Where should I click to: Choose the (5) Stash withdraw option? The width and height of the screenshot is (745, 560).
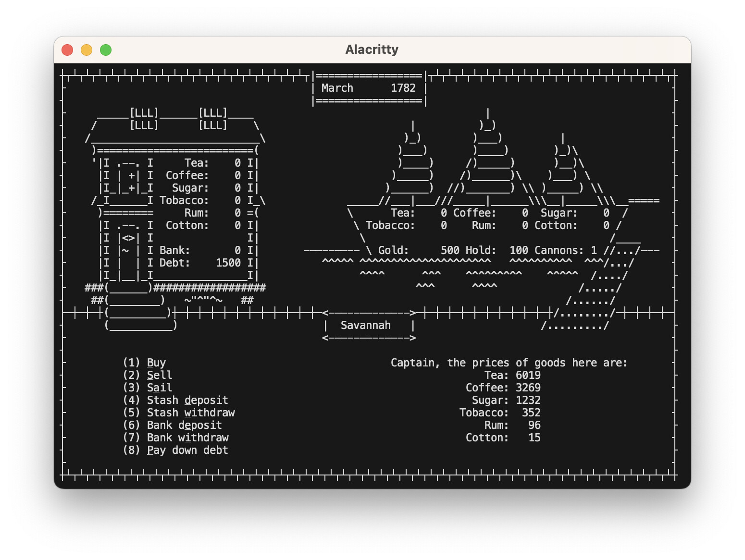pyautogui.click(x=179, y=413)
